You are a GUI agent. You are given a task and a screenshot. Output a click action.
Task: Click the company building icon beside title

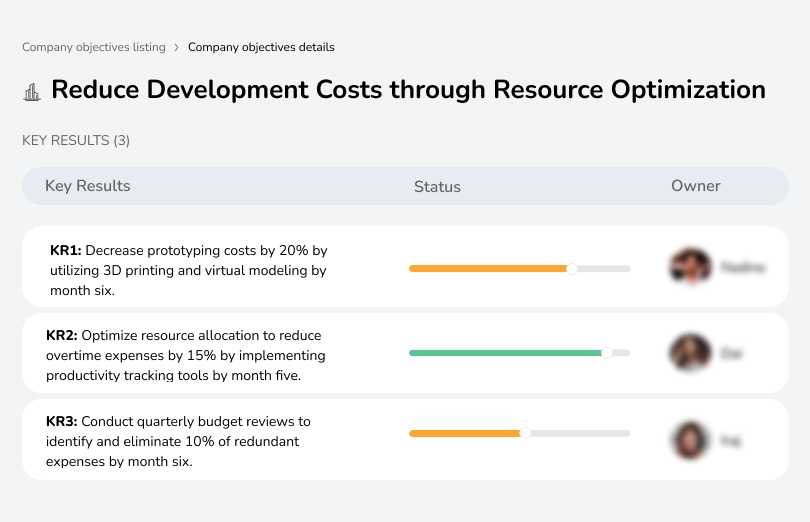point(32,92)
